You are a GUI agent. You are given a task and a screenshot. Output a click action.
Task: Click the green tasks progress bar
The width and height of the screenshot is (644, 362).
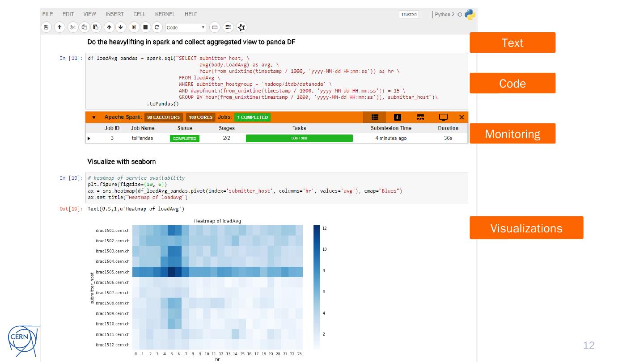(x=299, y=139)
